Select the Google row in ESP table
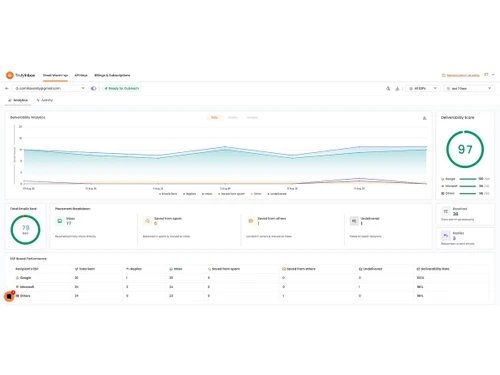This screenshot has width=500, height=375. tap(250, 278)
